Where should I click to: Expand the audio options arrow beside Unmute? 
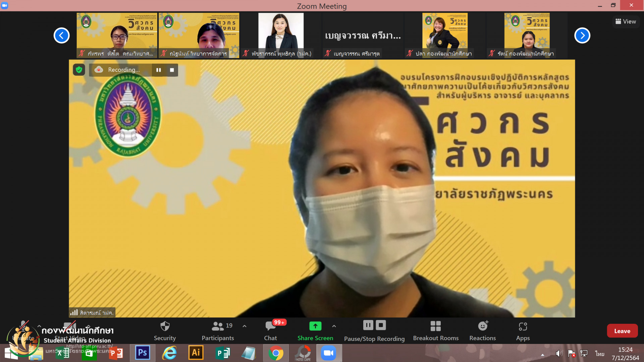[x=39, y=326]
